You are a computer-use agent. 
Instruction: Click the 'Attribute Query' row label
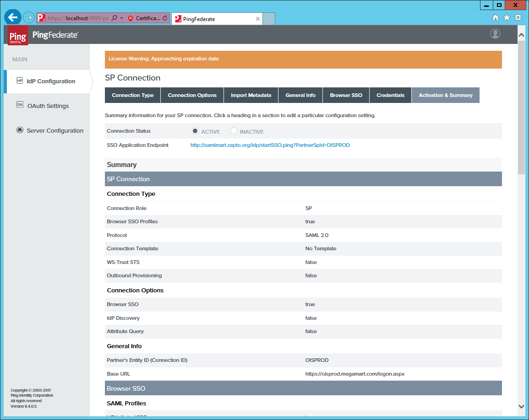point(125,331)
